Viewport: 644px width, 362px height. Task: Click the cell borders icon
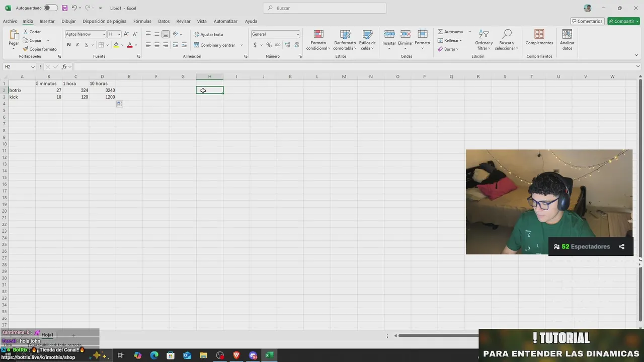click(x=101, y=45)
